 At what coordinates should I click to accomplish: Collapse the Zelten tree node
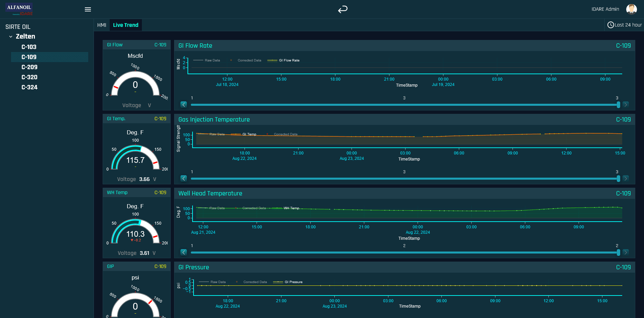point(11,37)
